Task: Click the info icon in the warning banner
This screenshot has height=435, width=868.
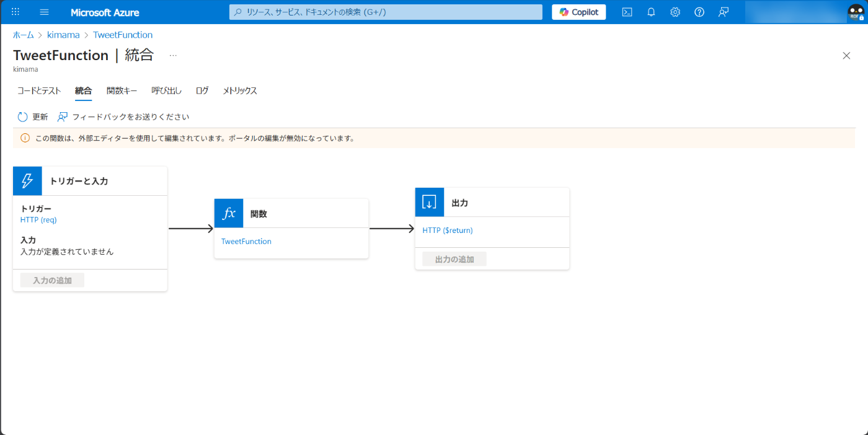Action: click(x=25, y=138)
